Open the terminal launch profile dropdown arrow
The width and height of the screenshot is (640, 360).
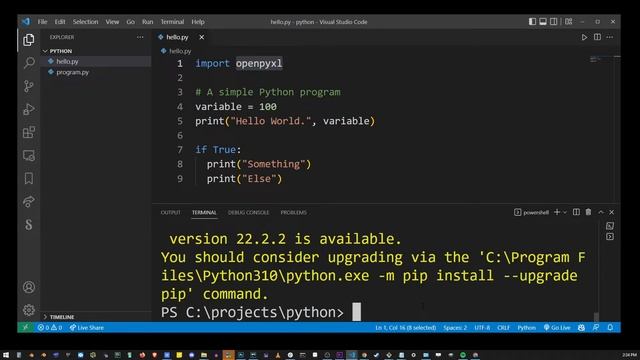pos(565,212)
